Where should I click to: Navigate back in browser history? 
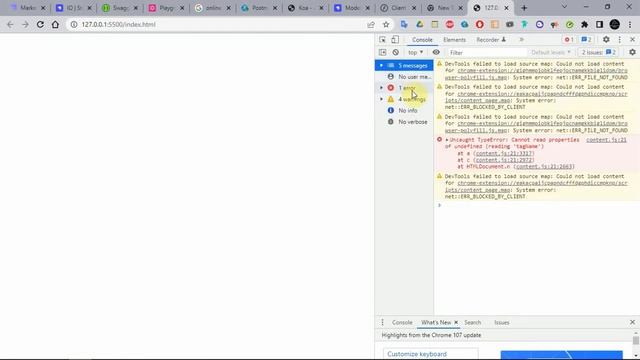click(x=10, y=24)
